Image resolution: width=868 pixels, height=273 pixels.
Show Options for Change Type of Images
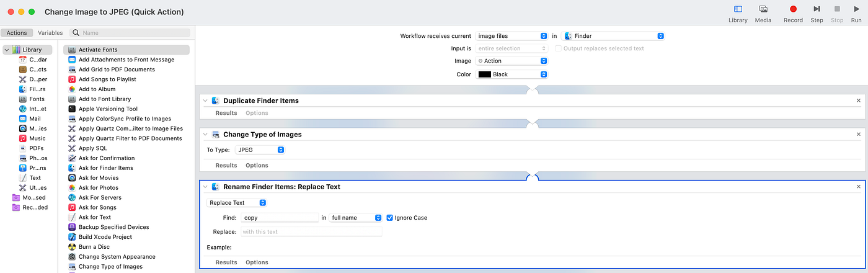click(x=257, y=166)
